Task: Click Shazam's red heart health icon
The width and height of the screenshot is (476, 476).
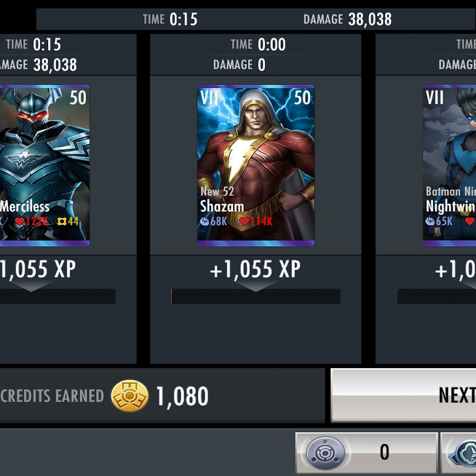Action: coord(244,221)
